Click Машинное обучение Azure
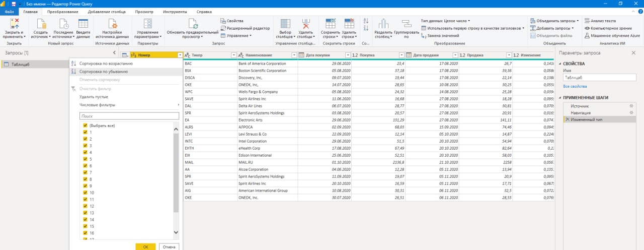This screenshot has width=644, height=250. (612, 36)
